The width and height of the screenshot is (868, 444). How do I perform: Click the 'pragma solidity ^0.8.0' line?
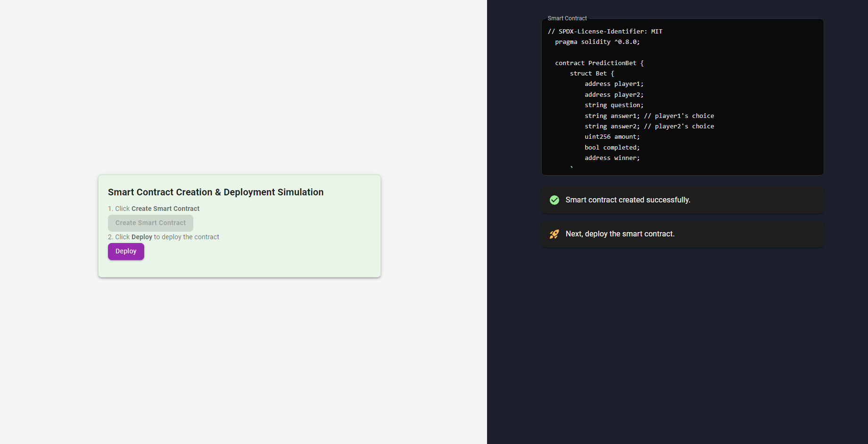pos(597,42)
